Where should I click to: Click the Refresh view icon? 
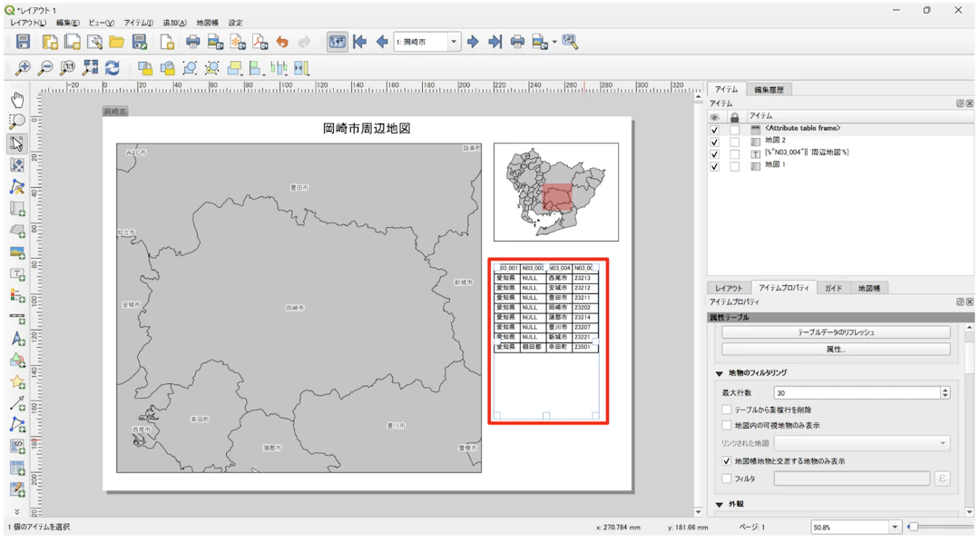113,68
